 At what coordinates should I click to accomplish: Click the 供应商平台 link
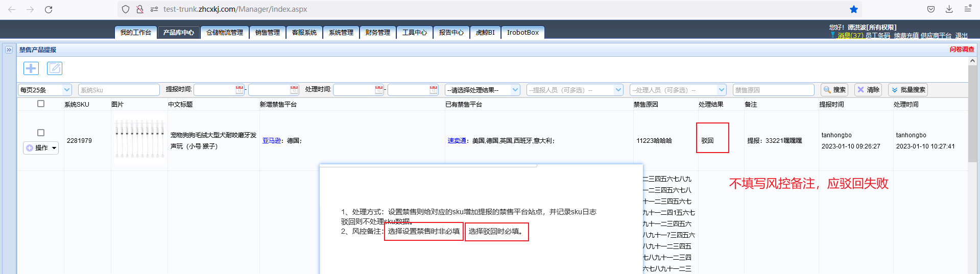point(936,35)
